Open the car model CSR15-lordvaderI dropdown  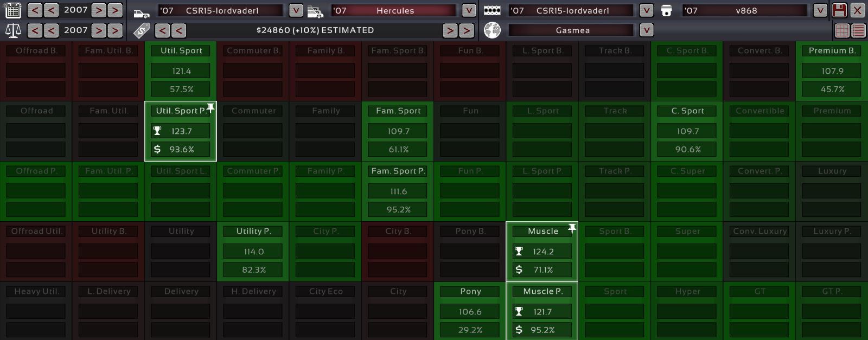coord(296,10)
